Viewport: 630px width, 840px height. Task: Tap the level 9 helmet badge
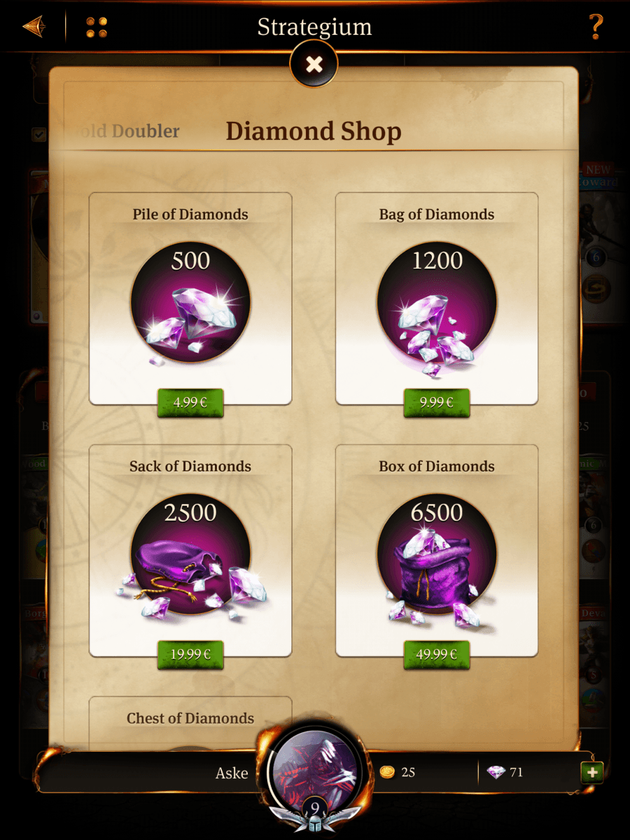click(315, 813)
